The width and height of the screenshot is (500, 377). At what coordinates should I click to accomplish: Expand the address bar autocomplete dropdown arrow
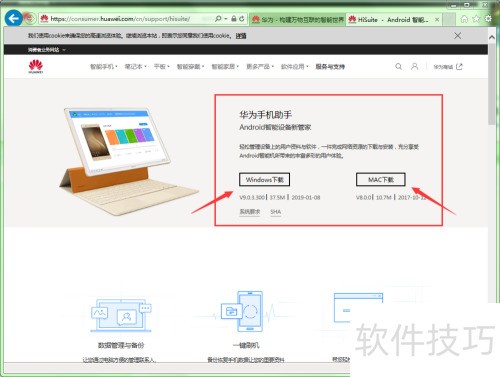tap(226, 19)
